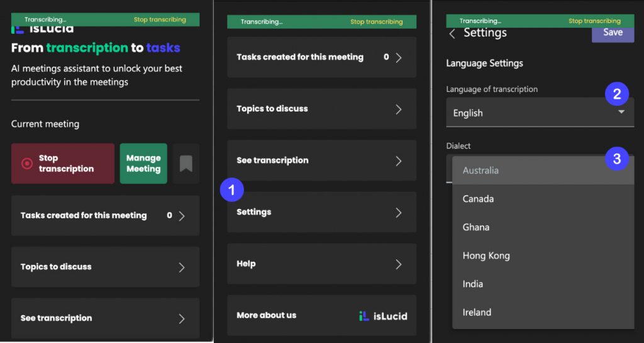Click the task count 0 in left panel
The image size is (644, 343).
(169, 215)
